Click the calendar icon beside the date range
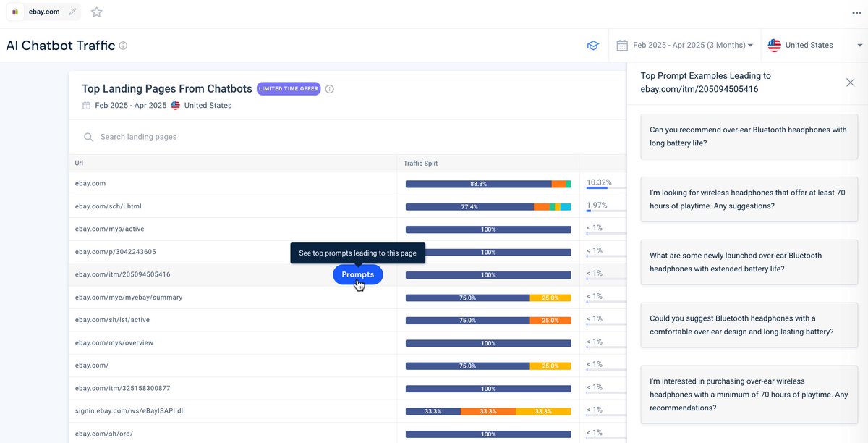The width and height of the screenshot is (868, 443). point(622,45)
